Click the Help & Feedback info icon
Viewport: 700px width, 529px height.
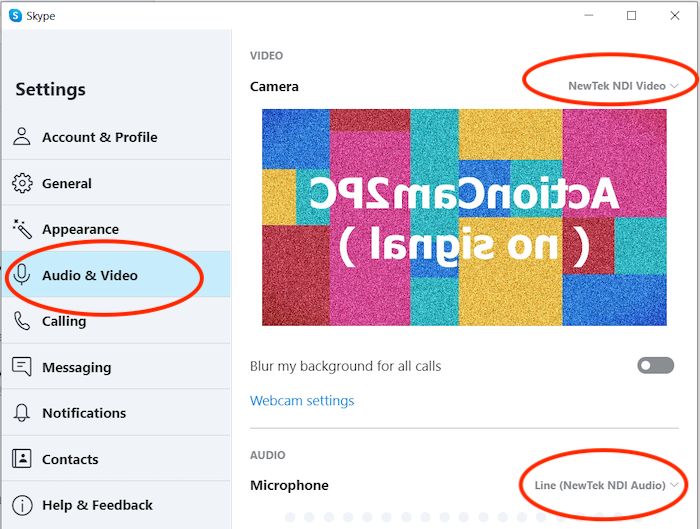(22, 505)
